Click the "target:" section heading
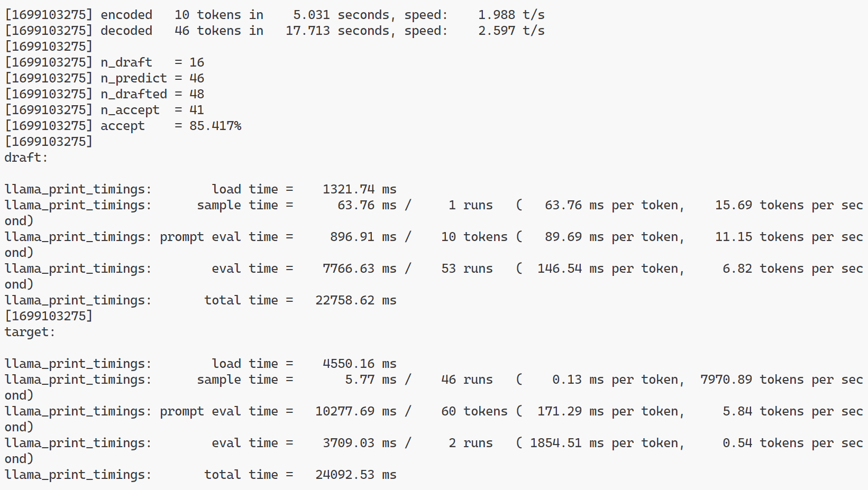The height and width of the screenshot is (490, 868). tap(30, 332)
